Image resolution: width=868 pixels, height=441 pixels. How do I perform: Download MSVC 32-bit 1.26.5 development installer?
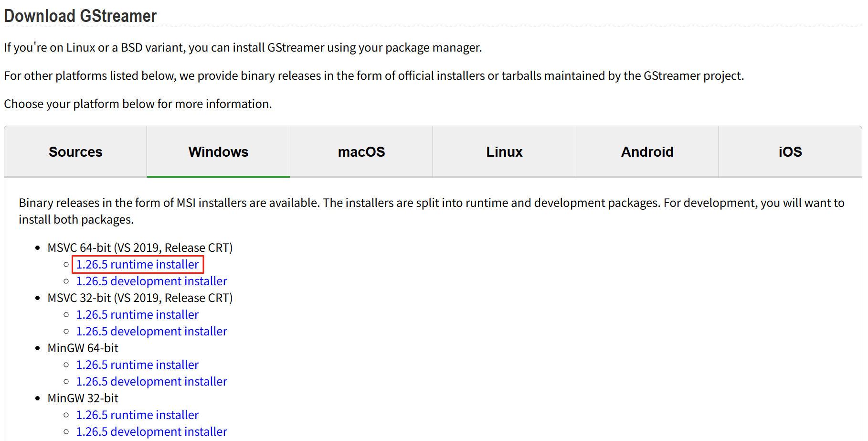(x=151, y=331)
